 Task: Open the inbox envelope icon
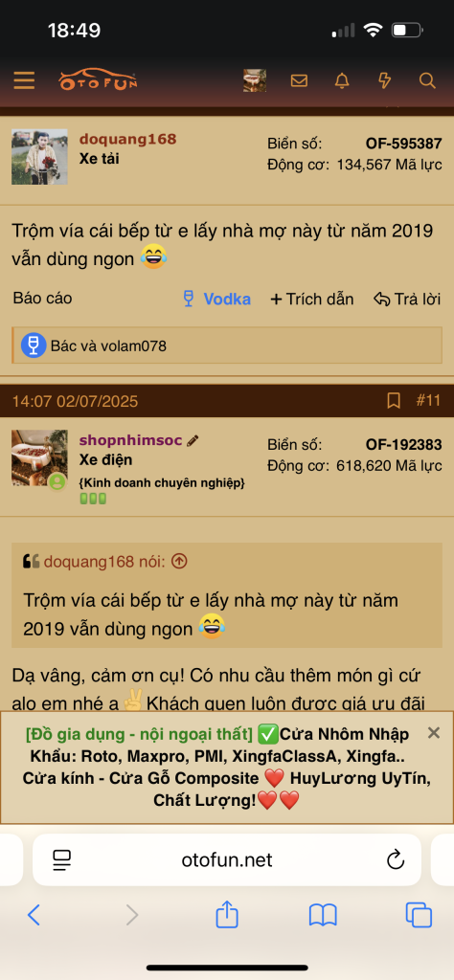point(299,80)
